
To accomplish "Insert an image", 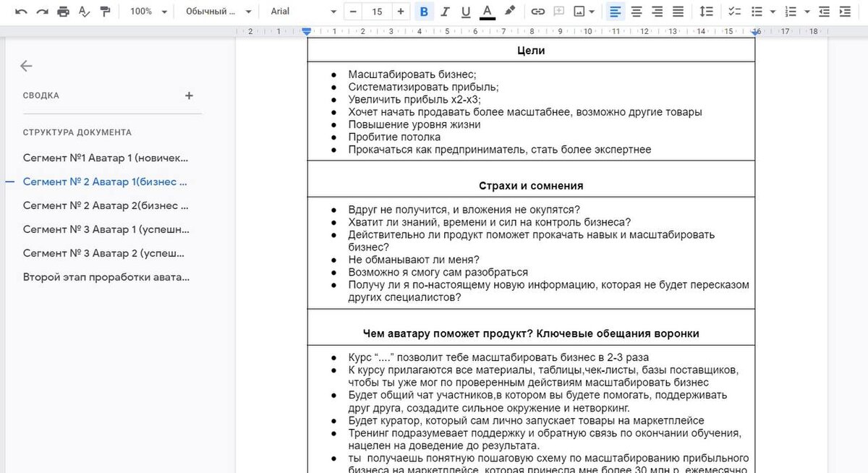I will (580, 11).
